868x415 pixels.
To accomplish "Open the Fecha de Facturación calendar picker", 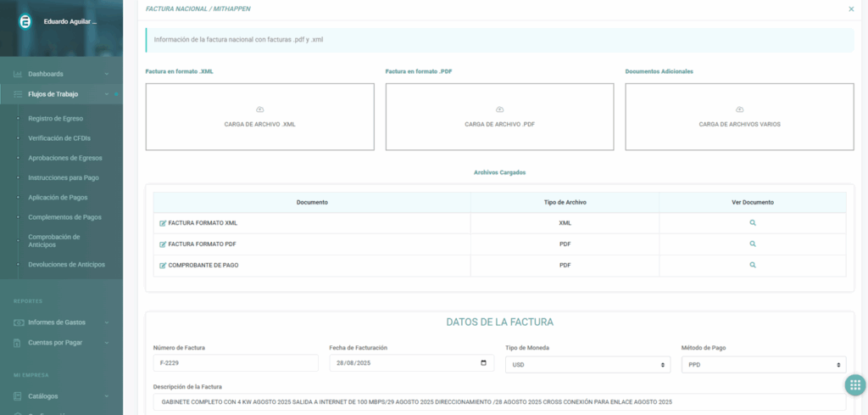I will click(x=483, y=363).
